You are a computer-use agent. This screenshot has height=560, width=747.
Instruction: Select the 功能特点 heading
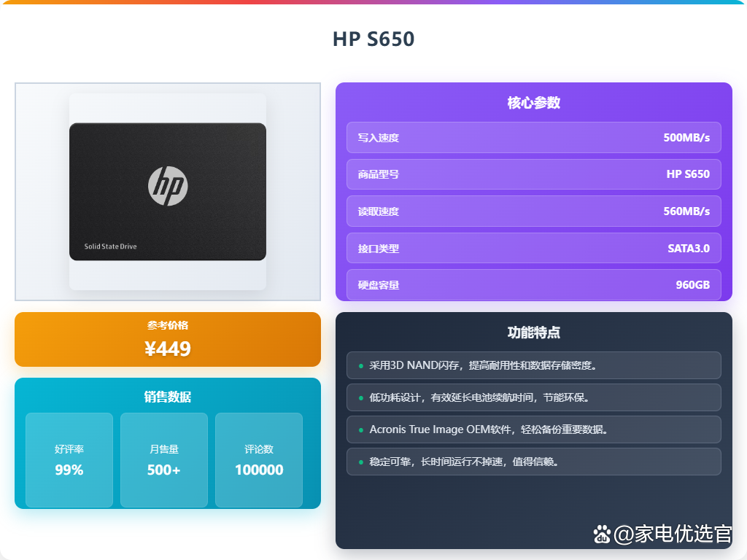(534, 332)
